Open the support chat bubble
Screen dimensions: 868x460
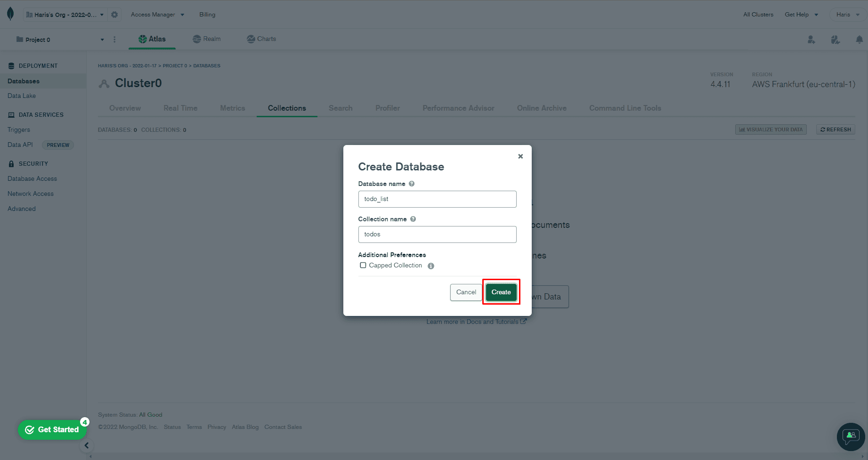pos(851,436)
